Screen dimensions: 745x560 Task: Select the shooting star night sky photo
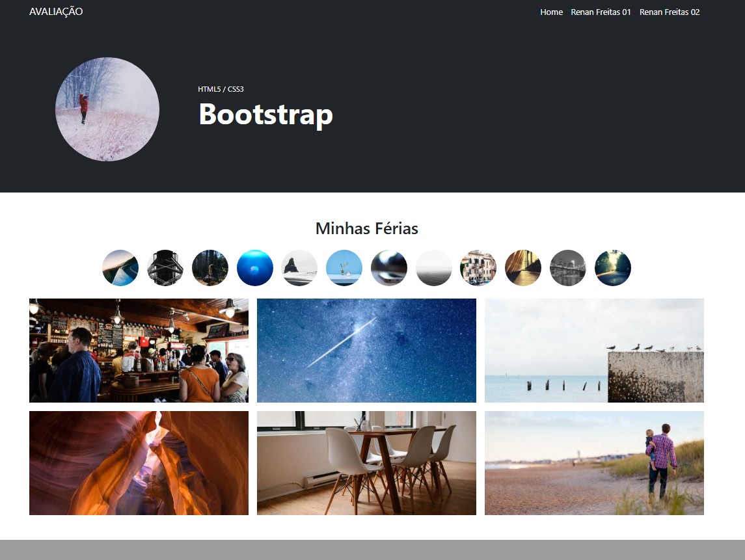(366, 350)
